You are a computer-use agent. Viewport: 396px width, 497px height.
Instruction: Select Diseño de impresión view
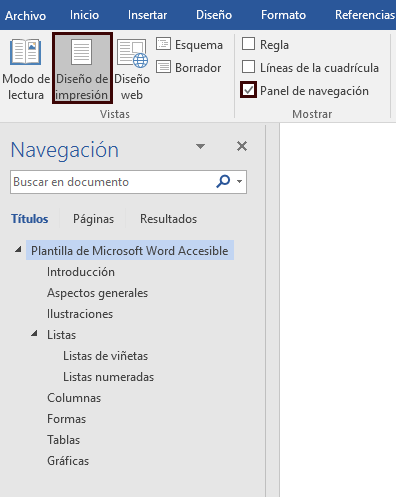pyautogui.click(x=82, y=68)
